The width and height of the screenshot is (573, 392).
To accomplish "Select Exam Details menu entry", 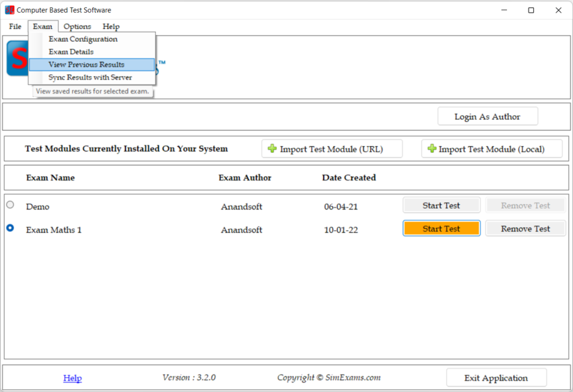I will coord(71,52).
